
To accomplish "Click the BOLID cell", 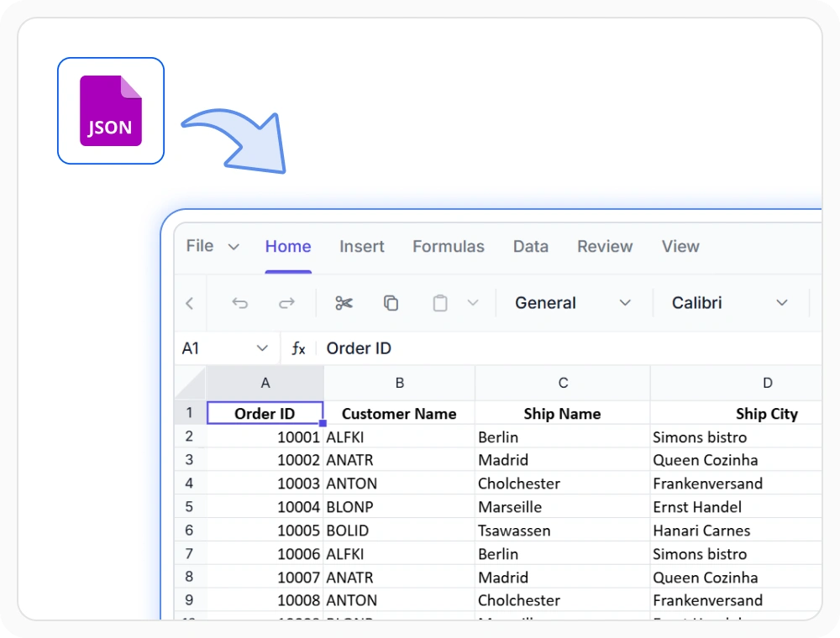I will [400, 531].
